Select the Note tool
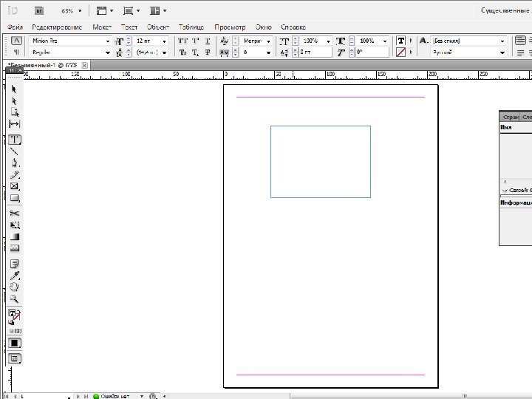Screen dimensions: 532x399 coord(14,264)
